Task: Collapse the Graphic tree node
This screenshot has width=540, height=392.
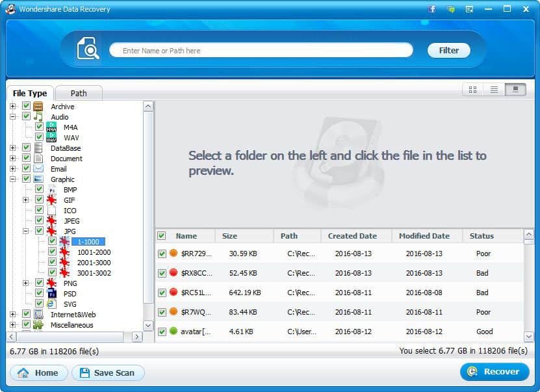Action: click(x=13, y=179)
